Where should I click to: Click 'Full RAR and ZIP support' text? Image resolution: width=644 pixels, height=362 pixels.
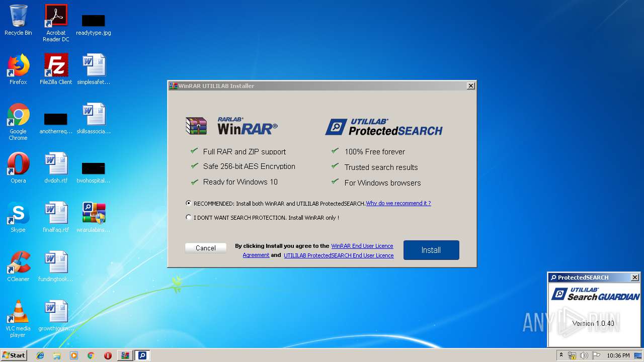pyautogui.click(x=245, y=151)
